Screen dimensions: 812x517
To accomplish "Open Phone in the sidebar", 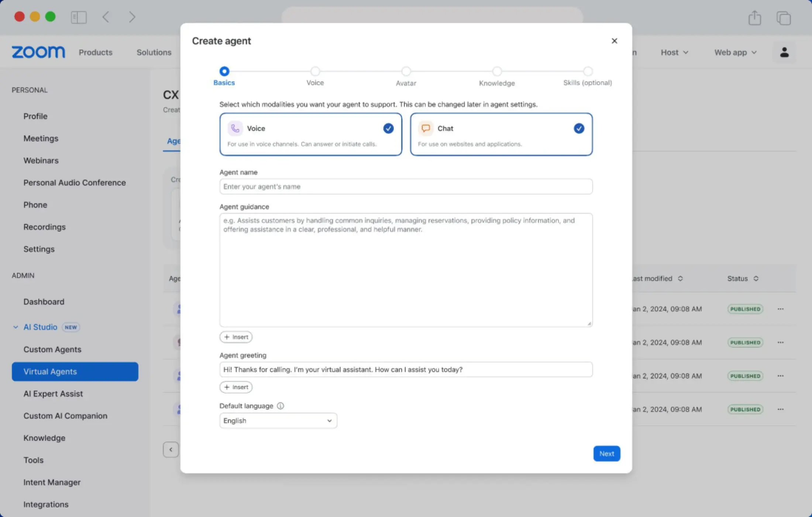I will pyautogui.click(x=35, y=205).
